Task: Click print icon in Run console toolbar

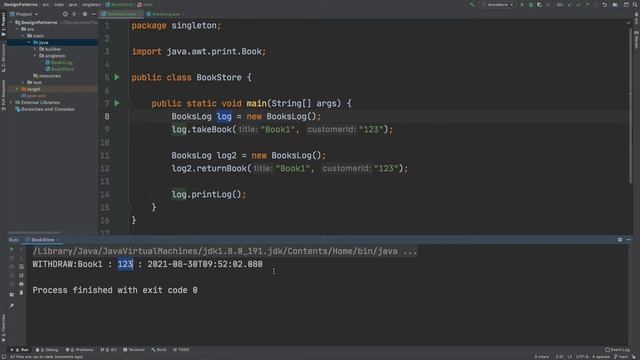Action: click(21, 284)
